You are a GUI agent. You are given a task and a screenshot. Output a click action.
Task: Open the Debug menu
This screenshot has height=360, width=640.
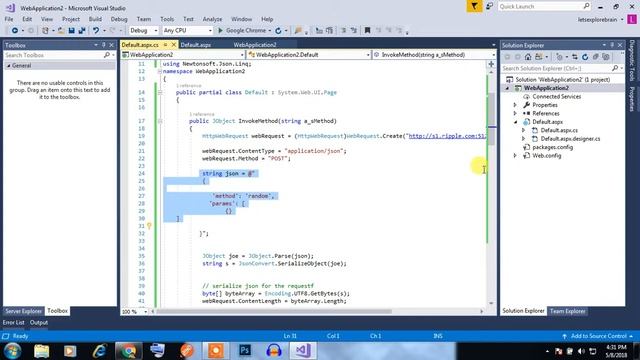click(x=119, y=19)
